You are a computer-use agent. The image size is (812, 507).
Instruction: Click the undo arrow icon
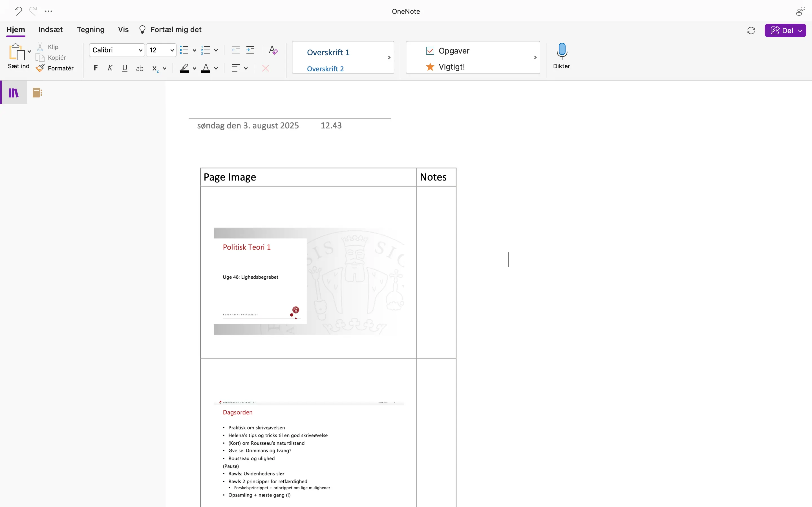(x=18, y=11)
